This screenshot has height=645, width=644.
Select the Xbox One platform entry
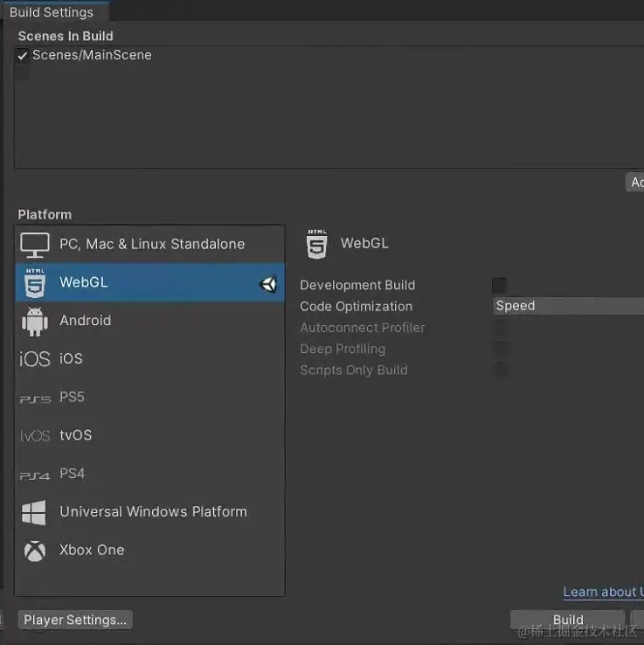[x=149, y=550]
